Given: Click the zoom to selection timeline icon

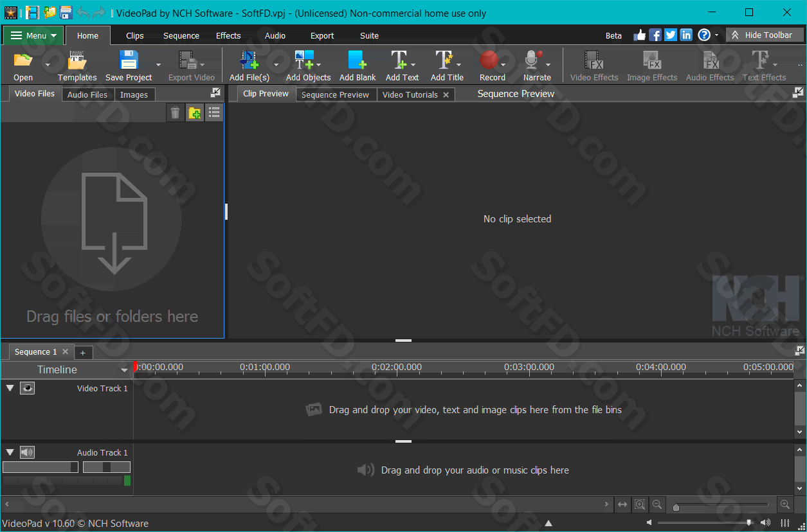Looking at the screenshot, I should tap(640, 505).
